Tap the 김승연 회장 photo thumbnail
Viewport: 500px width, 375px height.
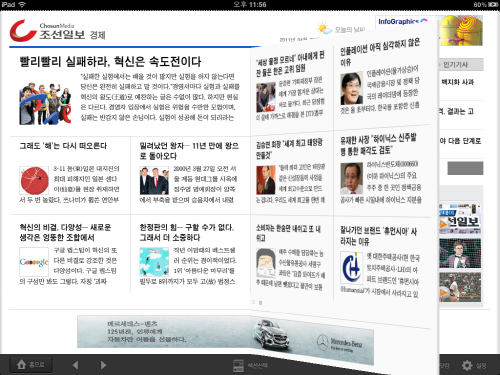(266, 180)
